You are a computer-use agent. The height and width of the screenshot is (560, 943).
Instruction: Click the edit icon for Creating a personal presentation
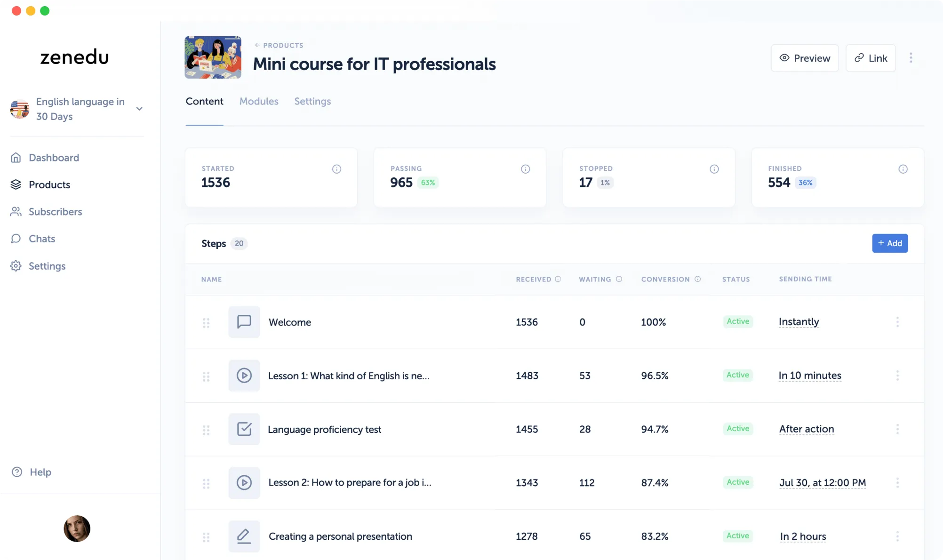click(x=244, y=536)
